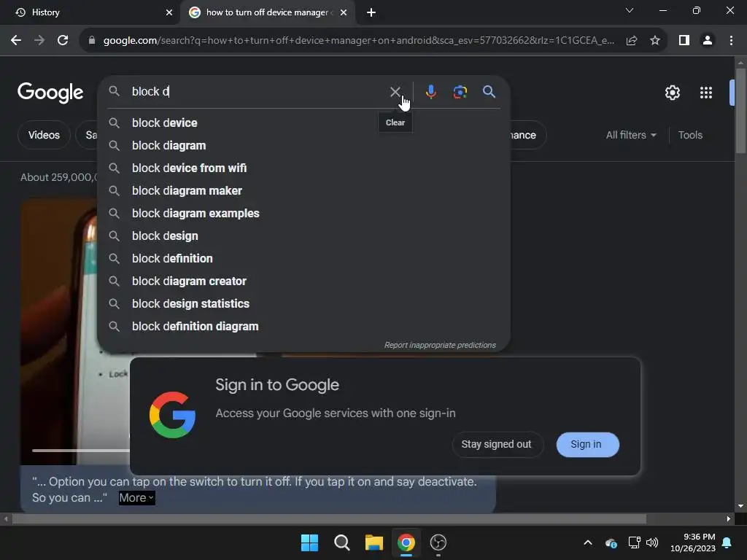
Task: Choose suggestion 'block diagram creator'
Action: 303,281
